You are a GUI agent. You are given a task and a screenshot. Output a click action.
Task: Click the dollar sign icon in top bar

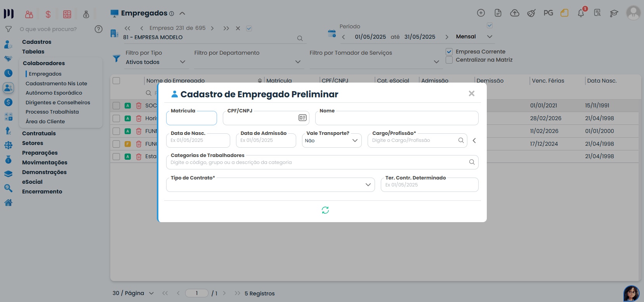click(48, 14)
